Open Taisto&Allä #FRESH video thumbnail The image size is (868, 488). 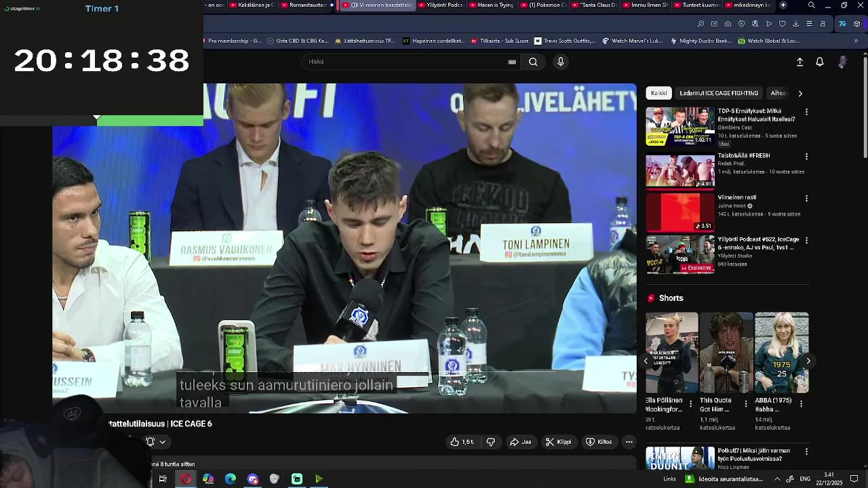[679, 169]
